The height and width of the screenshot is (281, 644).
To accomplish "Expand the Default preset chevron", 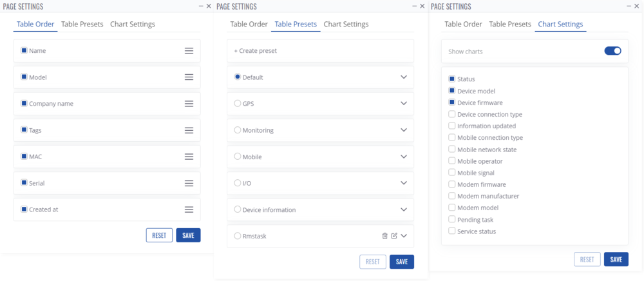I will click(x=404, y=77).
